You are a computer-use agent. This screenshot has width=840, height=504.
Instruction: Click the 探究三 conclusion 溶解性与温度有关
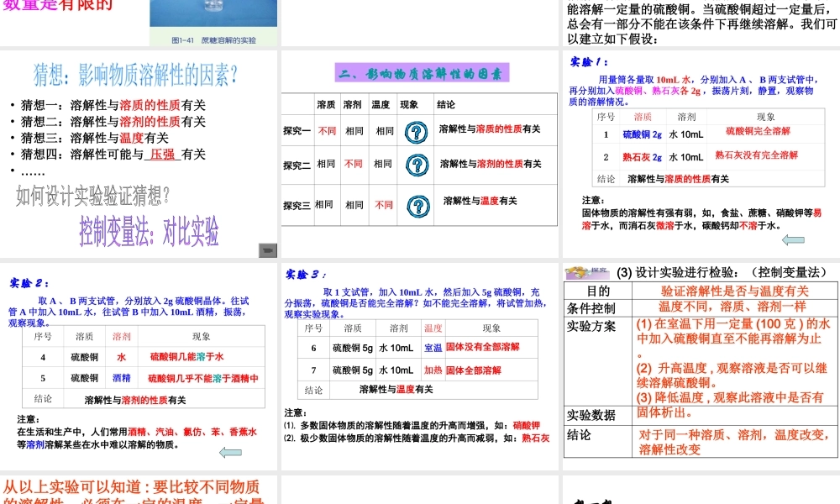click(x=480, y=201)
